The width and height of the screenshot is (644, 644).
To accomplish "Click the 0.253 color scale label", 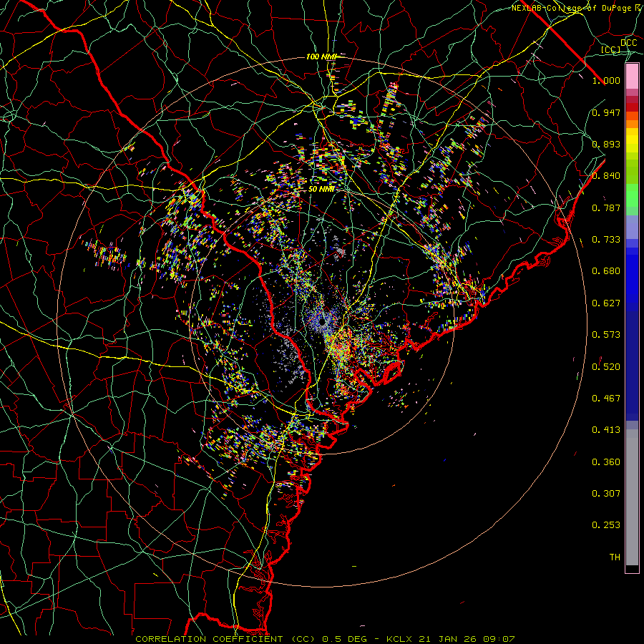I will coord(606,525).
